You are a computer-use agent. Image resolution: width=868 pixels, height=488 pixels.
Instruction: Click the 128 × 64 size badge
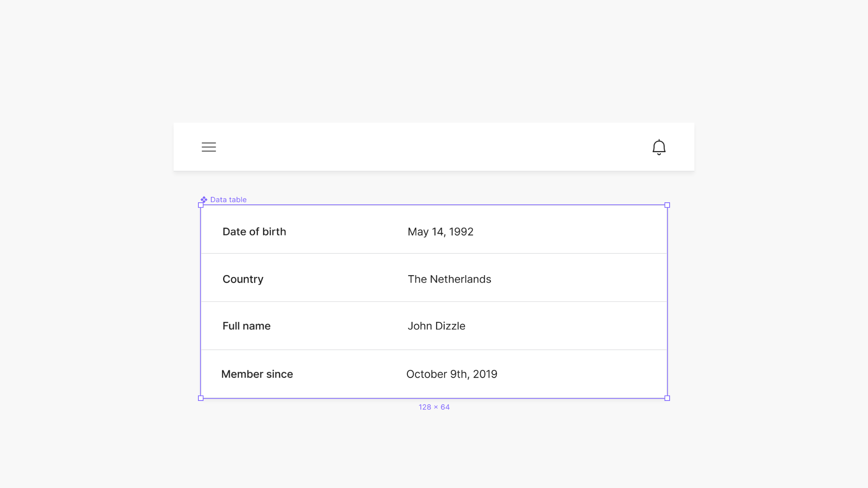point(434,407)
